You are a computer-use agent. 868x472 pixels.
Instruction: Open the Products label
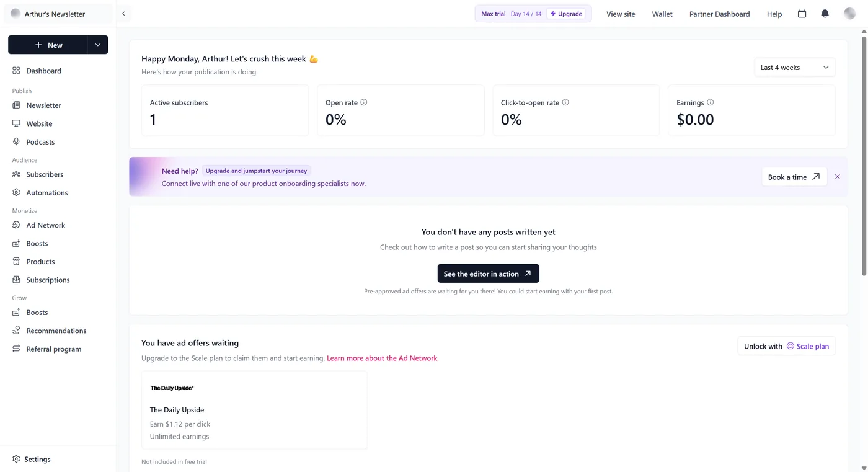point(40,261)
